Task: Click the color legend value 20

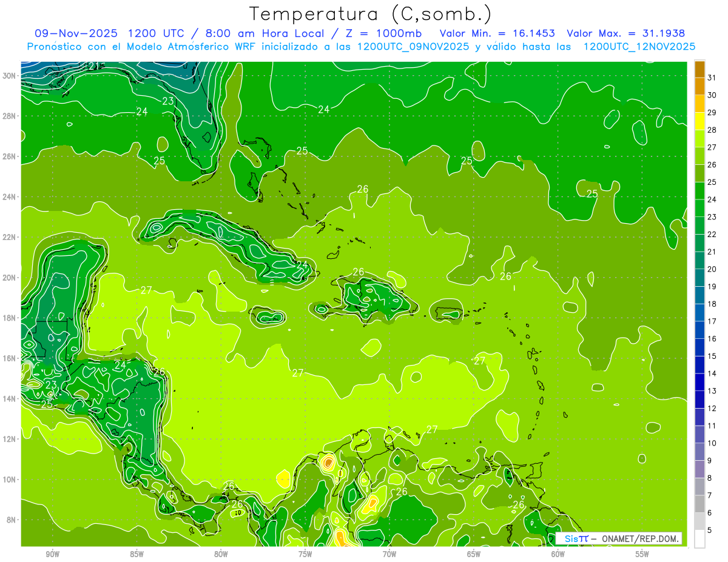Action: pos(712,269)
